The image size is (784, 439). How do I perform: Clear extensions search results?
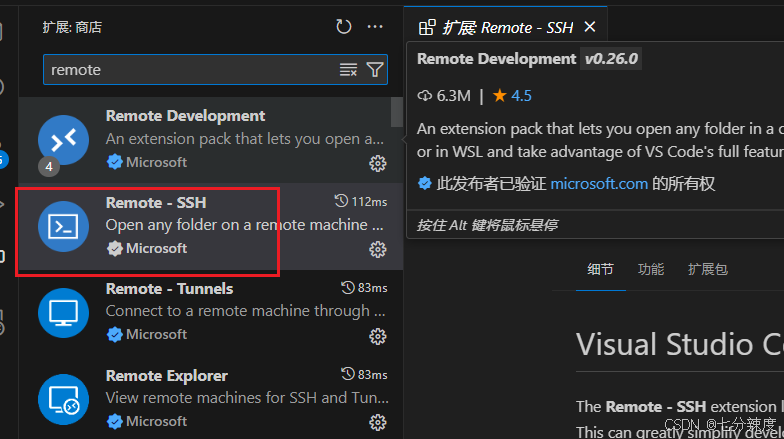(x=348, y=70)
